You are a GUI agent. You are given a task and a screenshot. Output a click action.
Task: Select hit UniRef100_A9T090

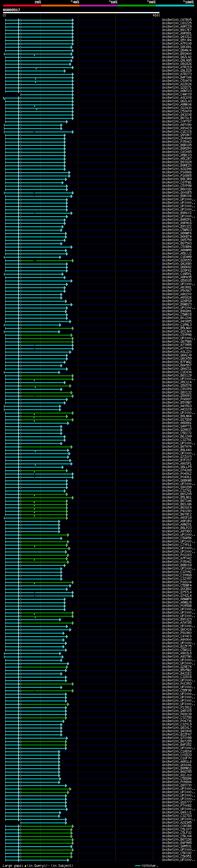click(177, 125)
